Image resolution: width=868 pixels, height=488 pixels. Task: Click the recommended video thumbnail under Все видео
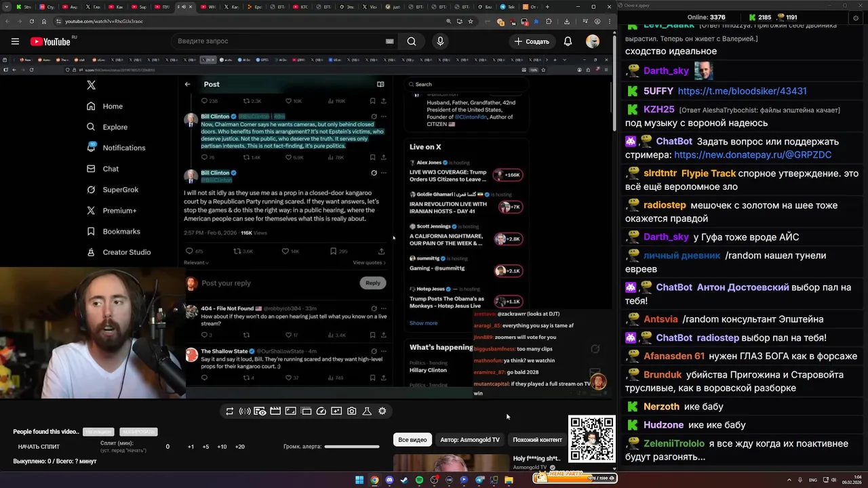click(450, 462)
